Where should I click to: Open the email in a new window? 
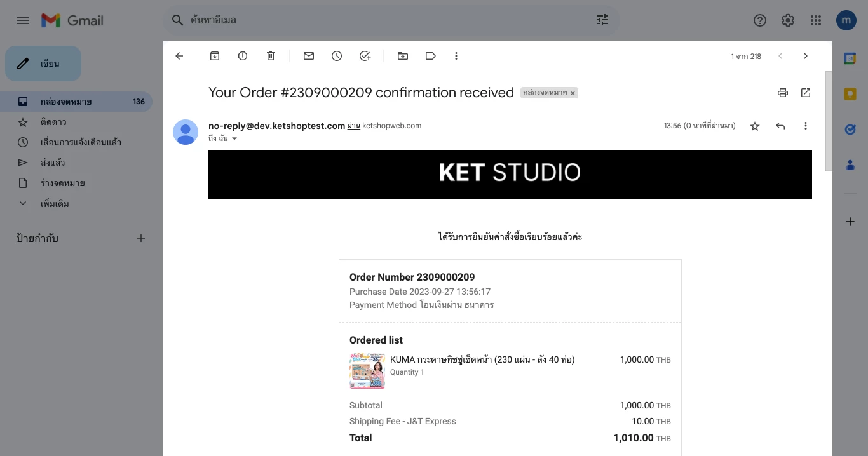tap(806, 93)
